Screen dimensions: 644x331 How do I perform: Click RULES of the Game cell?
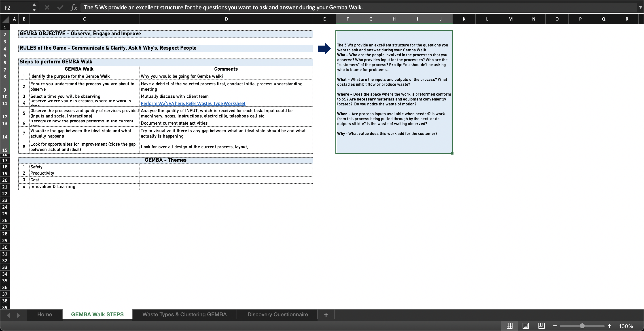coord(165,48)
